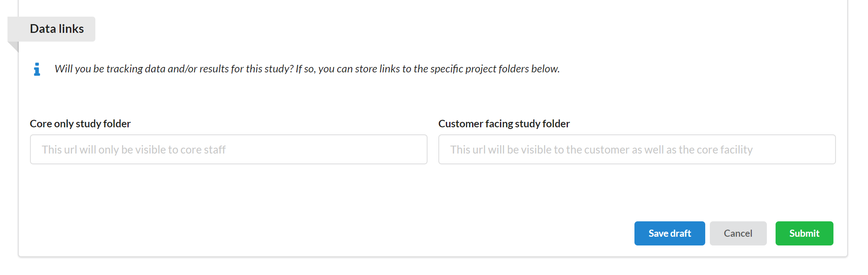Click the customer-visible URL placeholder text
The width and height of the screenshot is (868, 275).
click(601, 150)
